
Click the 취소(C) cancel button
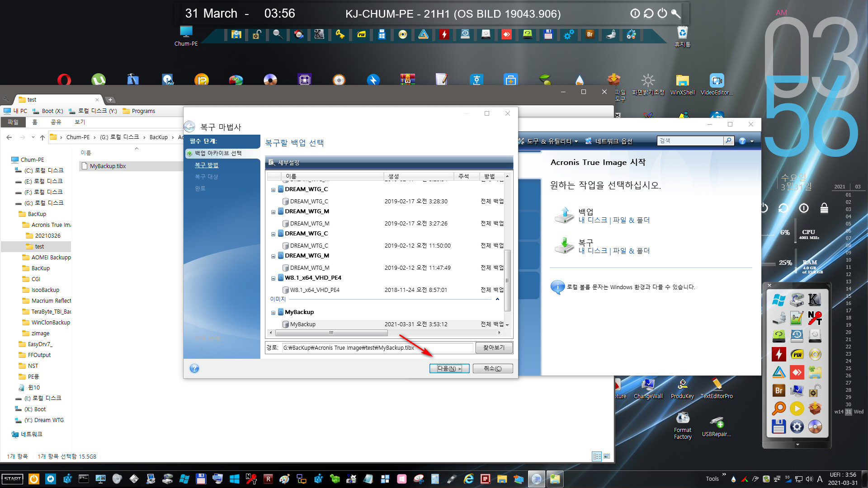pos(493,368)
